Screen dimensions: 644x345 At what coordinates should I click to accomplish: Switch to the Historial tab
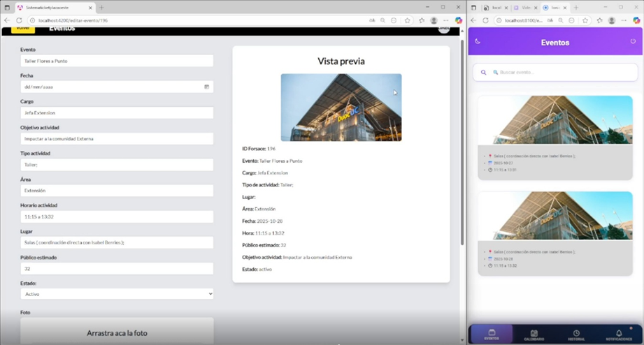click(x=575, y=335)
